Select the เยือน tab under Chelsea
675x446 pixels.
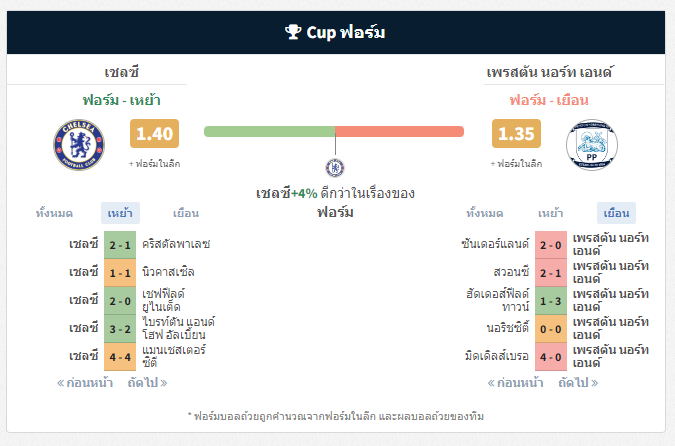click(x=186, y=213)
